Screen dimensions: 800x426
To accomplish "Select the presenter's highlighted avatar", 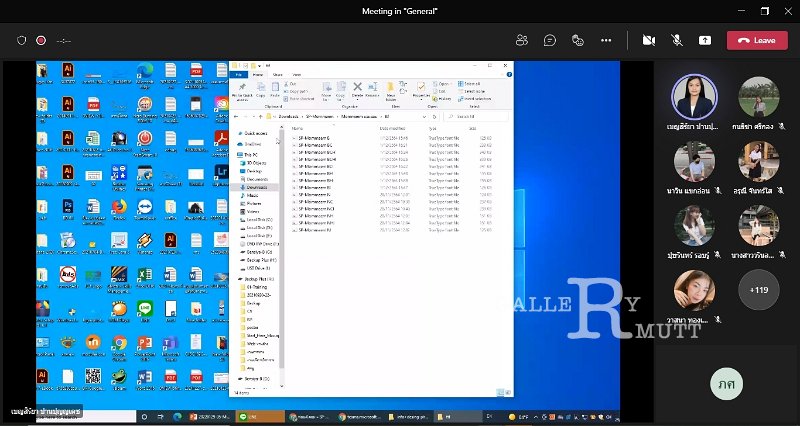I will pyautogui.click(x=694, y=97).
